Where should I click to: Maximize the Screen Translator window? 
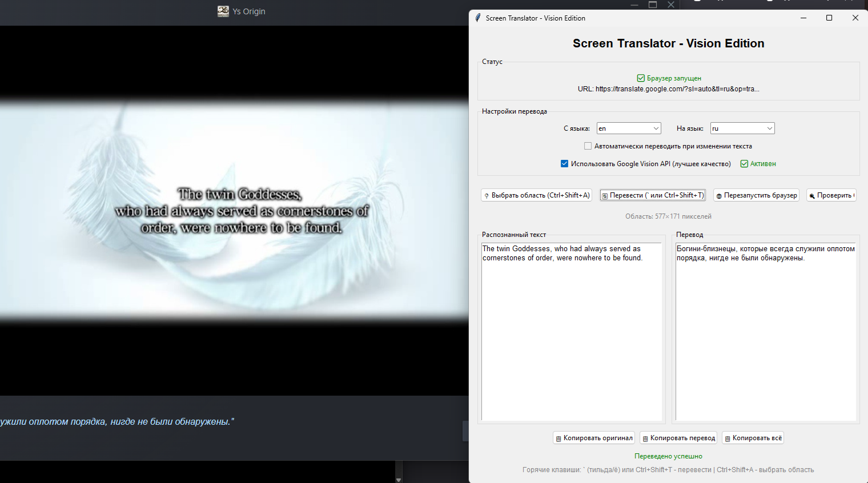[829, 18]
